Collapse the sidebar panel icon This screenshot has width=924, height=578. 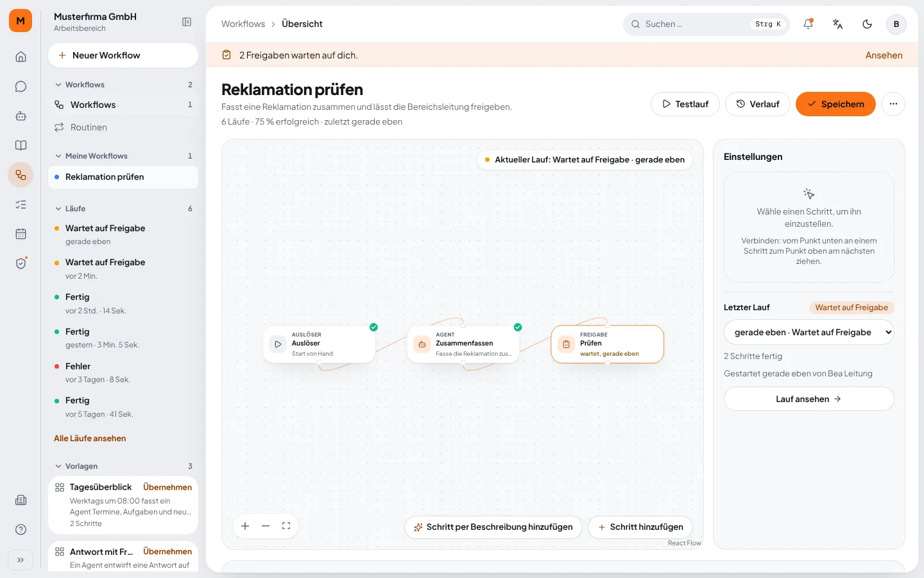187,22
